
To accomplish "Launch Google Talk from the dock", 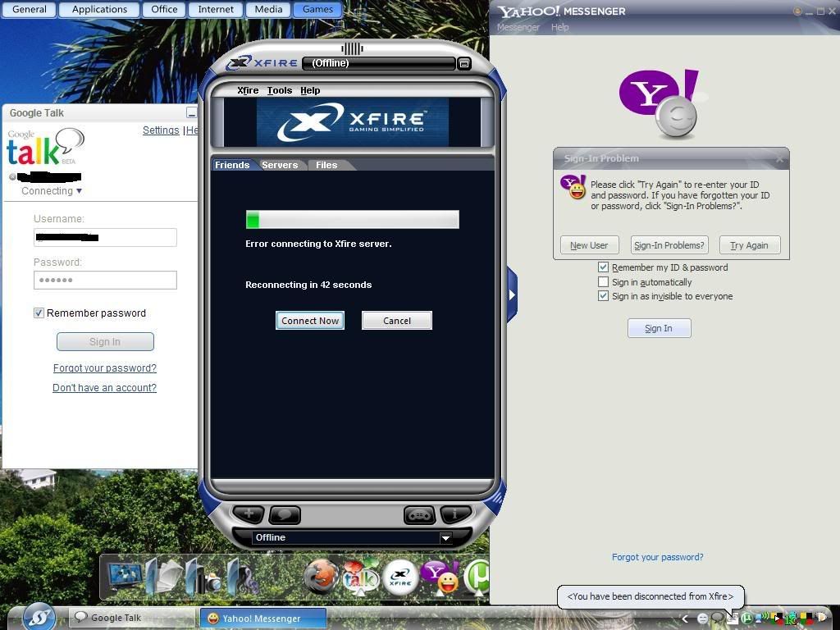I will pos(361,577).
